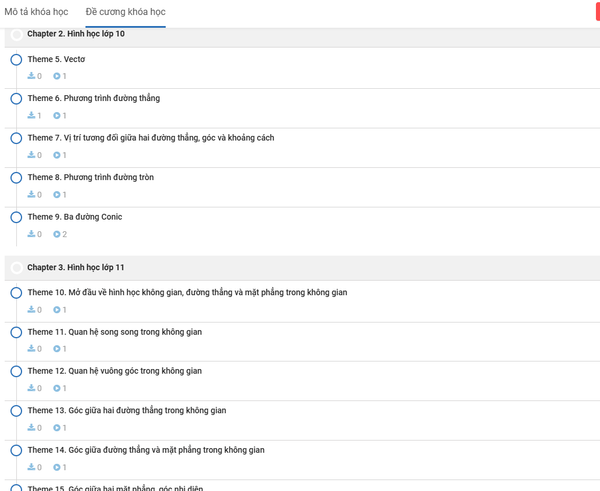Click video play icon under Theme 6
This screenshot has width=600, height=491.
coord(56,115)
